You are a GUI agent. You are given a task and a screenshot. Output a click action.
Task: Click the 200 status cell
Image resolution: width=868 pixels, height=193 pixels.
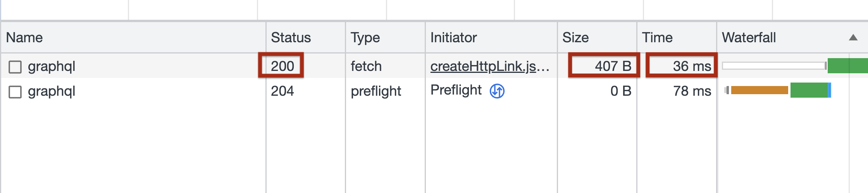pos(282,66)
